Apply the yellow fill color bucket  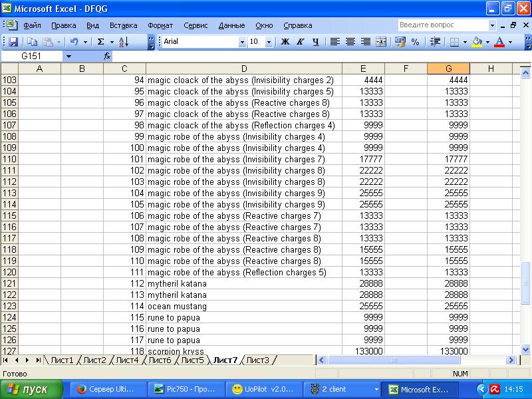pos(477,42)
